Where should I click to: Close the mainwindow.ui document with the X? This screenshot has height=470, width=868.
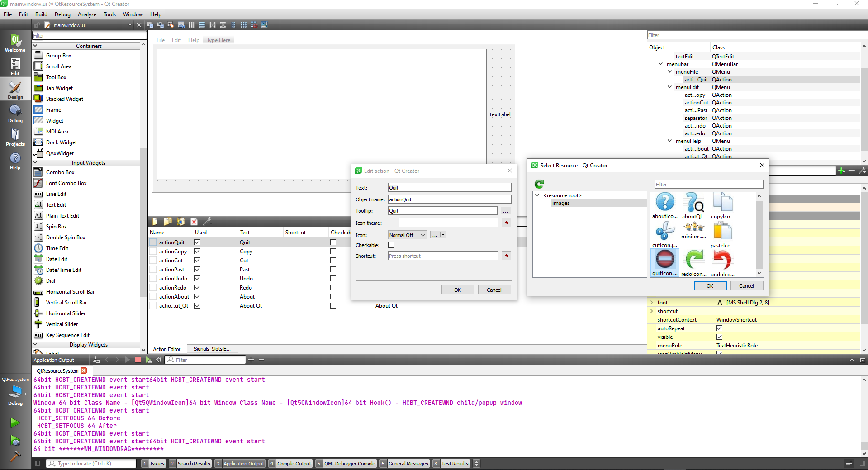click(x=139, y=25)
